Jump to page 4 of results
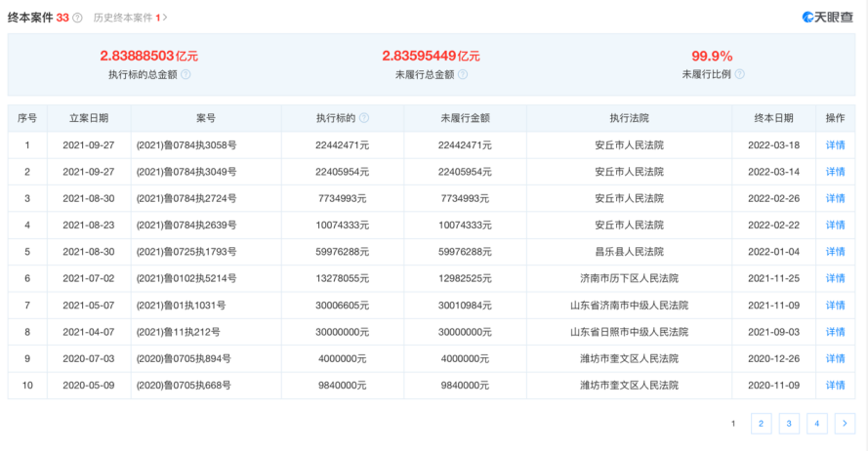Screen dimensions: 868x451 pyautogui.click(x=817, y=424)
